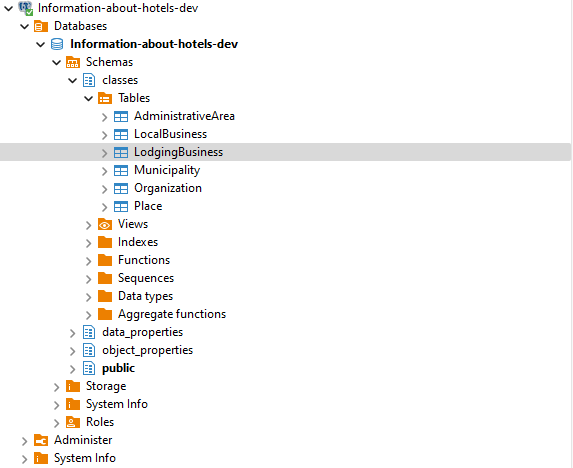Select the Aggregate functions folder
The height and width of the screenshot is (468, 573).
coord(172,314)
